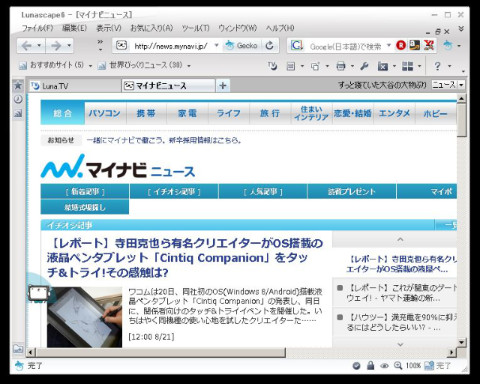Toggle the lock security icon in status bar

coord(370,366)
